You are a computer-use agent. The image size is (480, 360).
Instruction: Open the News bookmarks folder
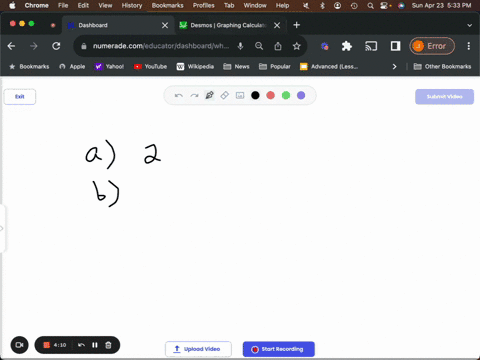pyautogui.click(x=236, y=67)
